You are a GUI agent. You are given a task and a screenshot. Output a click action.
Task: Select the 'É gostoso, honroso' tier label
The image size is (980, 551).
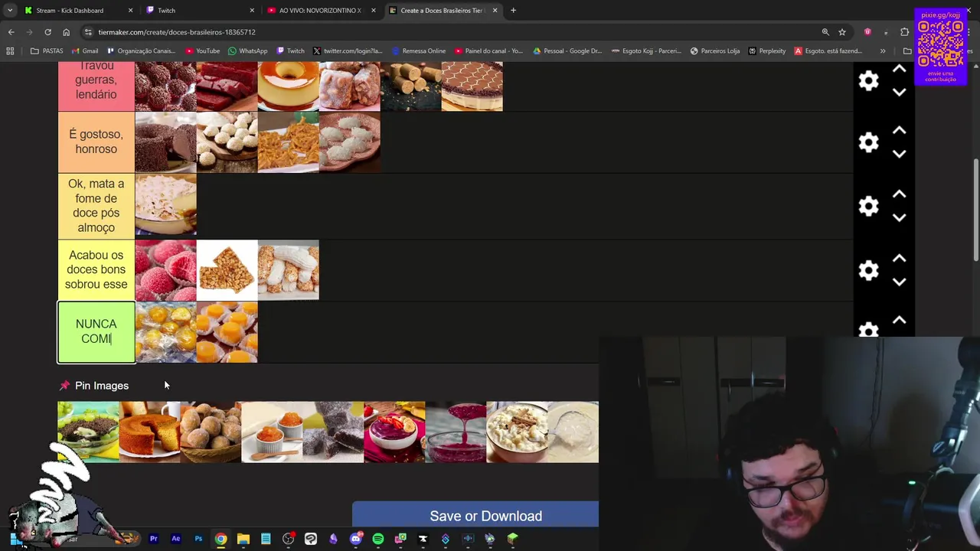tap(96, 142)
